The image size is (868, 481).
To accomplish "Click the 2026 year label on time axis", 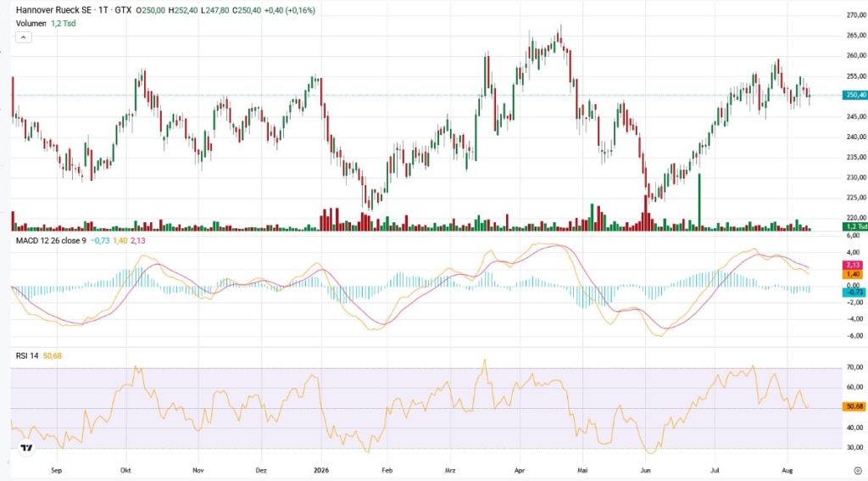I will pos(321,471).
